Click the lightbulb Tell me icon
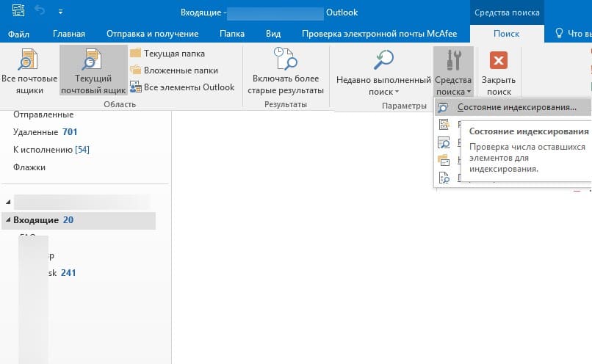Screen dimensions: 592x364 [x=559, y=33]
